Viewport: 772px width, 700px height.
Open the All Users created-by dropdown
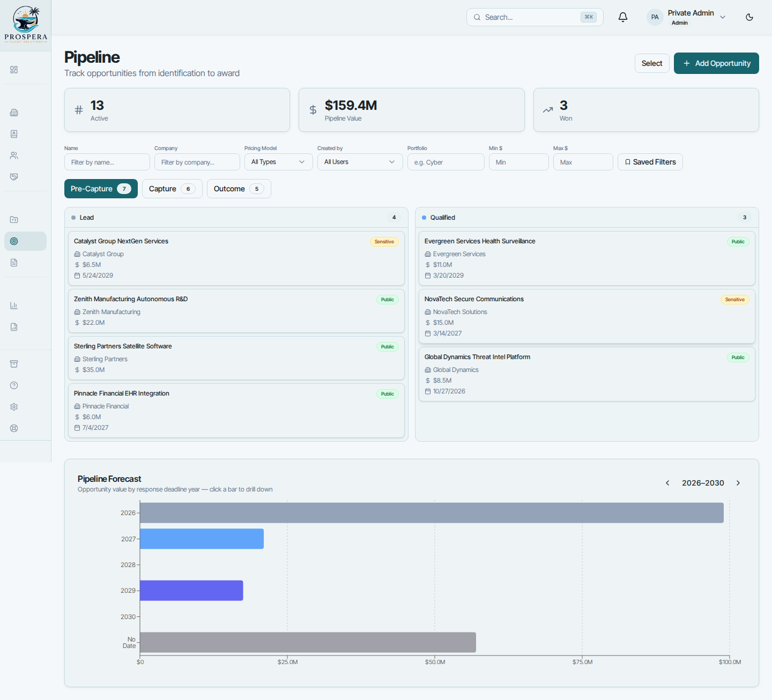click(x=360, y=162)
